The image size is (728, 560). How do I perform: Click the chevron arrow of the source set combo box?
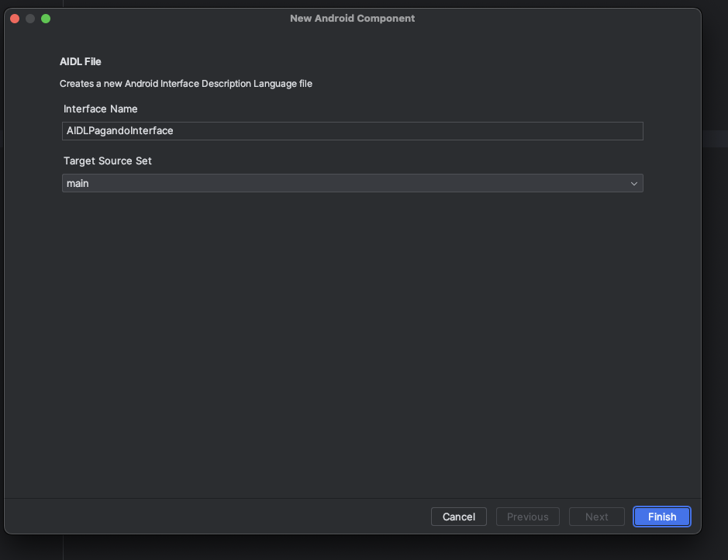pos(633,184)
